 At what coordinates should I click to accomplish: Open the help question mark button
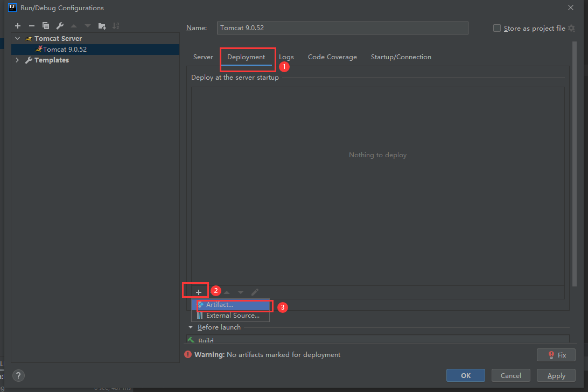click(18, 375)
